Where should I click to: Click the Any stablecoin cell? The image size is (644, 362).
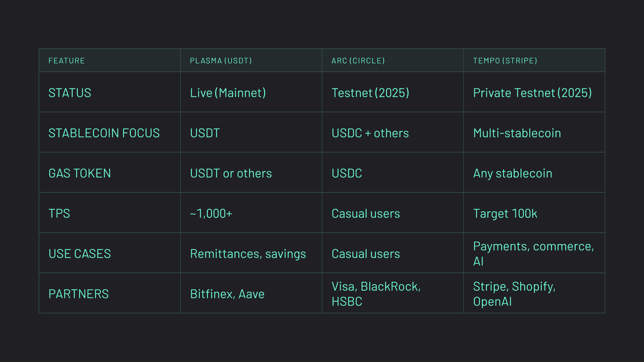pos(513,173)
